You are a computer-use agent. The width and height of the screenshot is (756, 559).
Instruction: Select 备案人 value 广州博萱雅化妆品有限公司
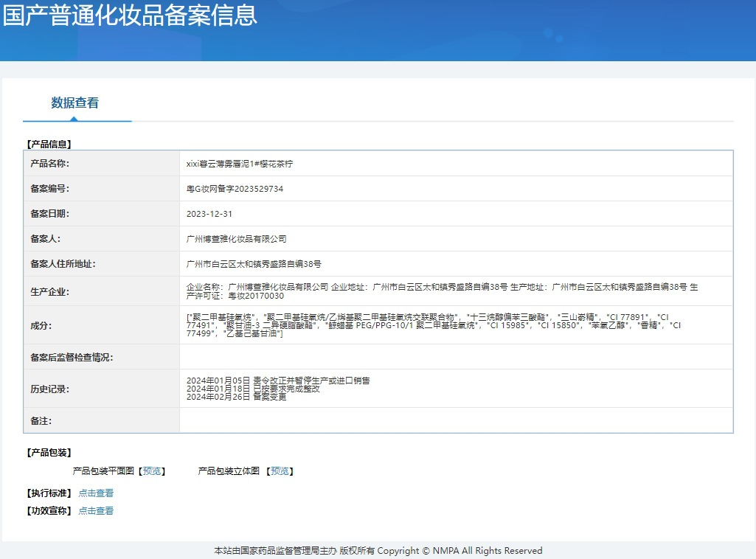click(236, 239)
